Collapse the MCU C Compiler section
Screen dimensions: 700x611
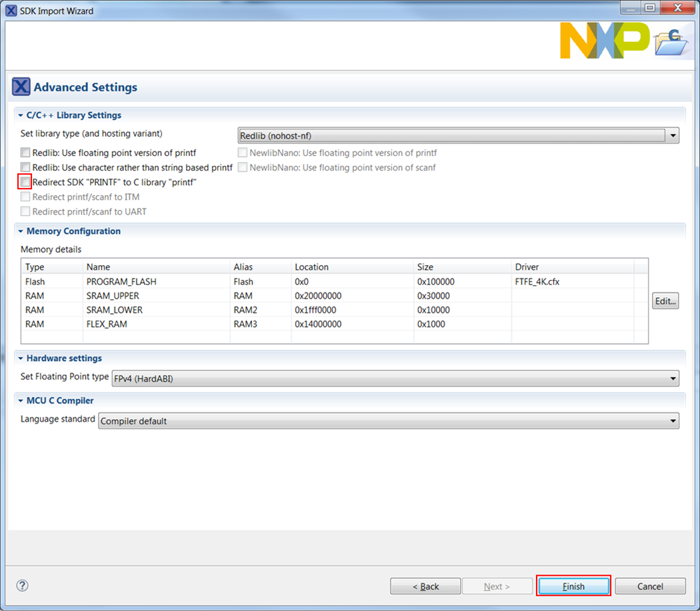(x=21, y=401)
